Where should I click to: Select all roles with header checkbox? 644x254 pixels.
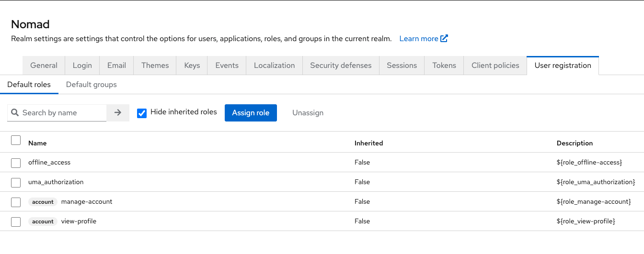(16, 140)
